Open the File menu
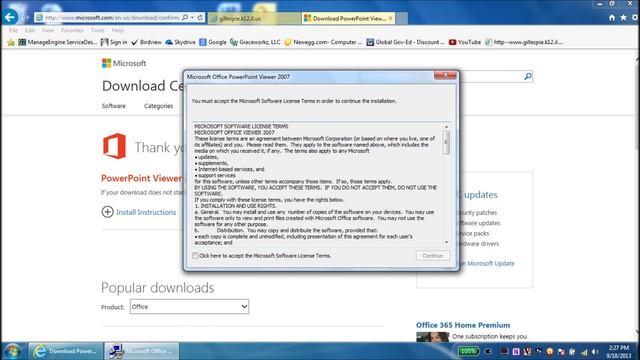Viewport: 640px width, 360px height. (x=13, y=30)
